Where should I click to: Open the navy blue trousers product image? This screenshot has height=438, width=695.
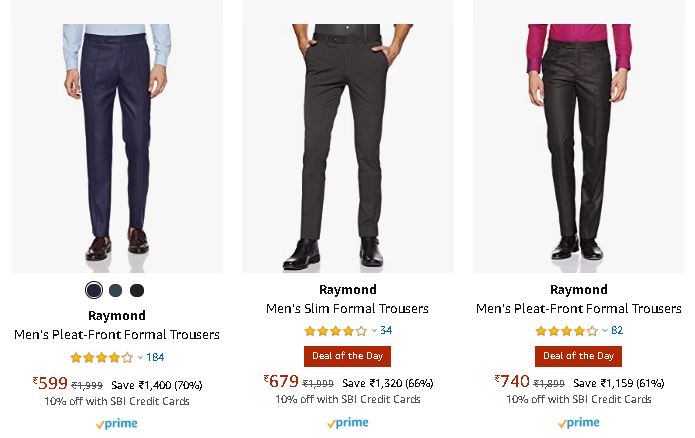click(117, 140)
